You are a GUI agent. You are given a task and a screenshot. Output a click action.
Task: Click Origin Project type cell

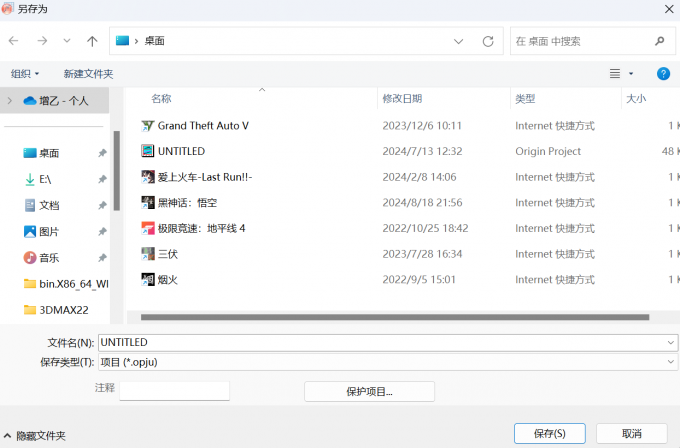(548, 151)
